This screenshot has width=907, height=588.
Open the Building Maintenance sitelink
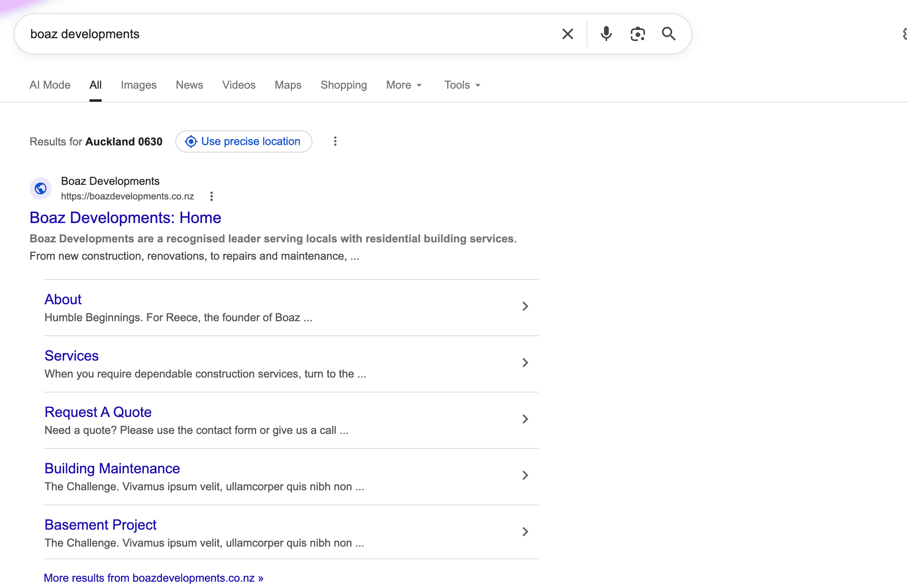click(112, 469)
